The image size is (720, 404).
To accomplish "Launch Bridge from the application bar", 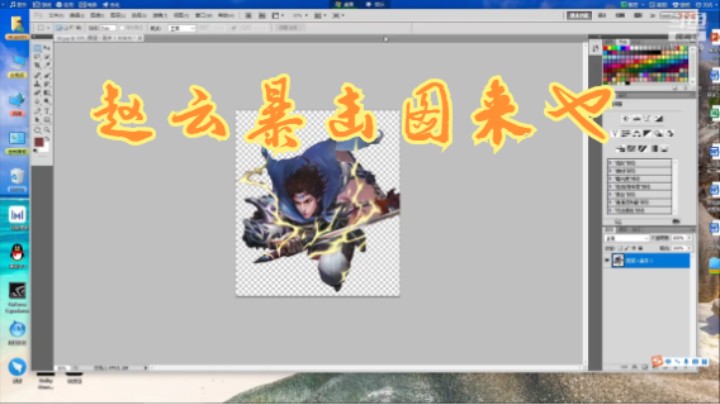I will (x=248, y=16).
